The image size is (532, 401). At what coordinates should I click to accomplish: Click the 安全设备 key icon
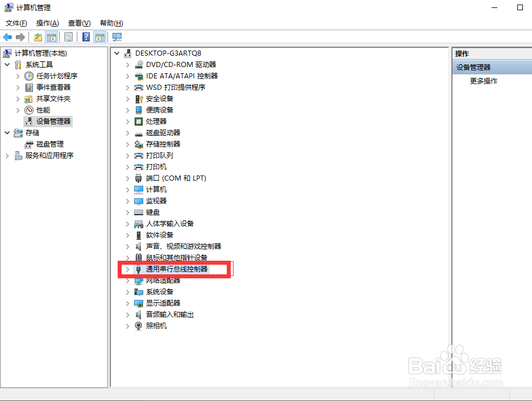139,99
